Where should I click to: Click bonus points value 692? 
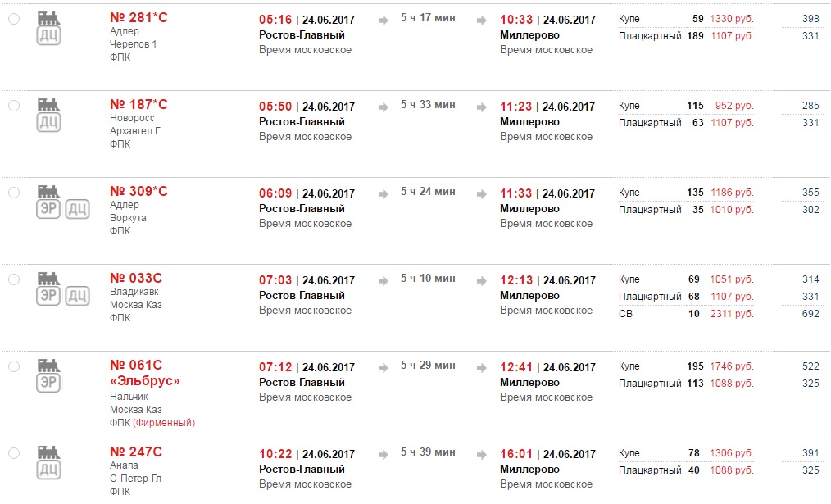pos(810,314)
